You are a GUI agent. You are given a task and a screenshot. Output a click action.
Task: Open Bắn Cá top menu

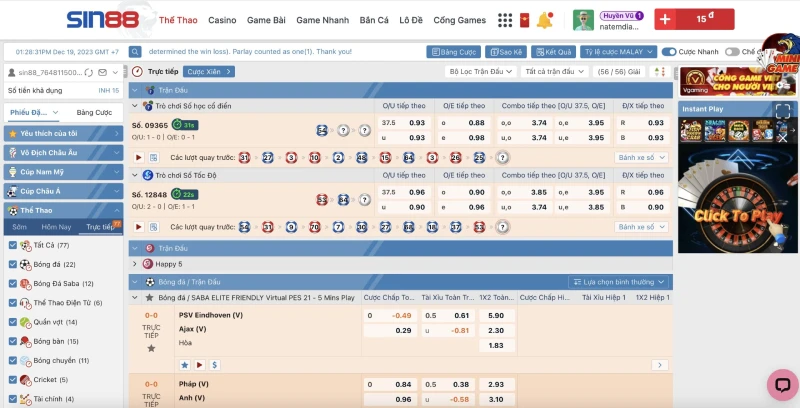pos(374,20)
